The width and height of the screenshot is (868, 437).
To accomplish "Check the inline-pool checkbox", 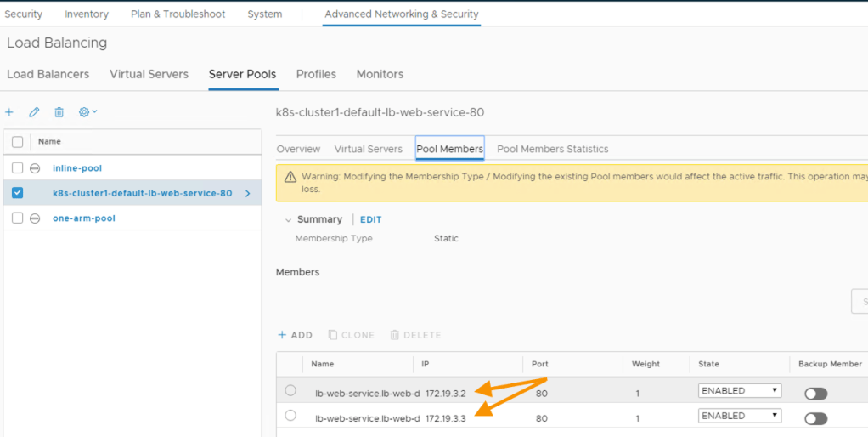I will coord(17,168).
